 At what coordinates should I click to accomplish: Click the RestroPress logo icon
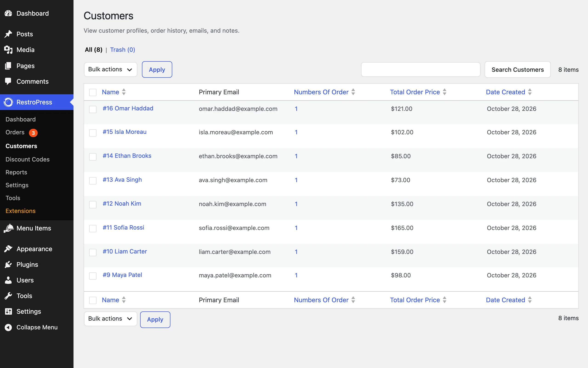pos(8,102)
